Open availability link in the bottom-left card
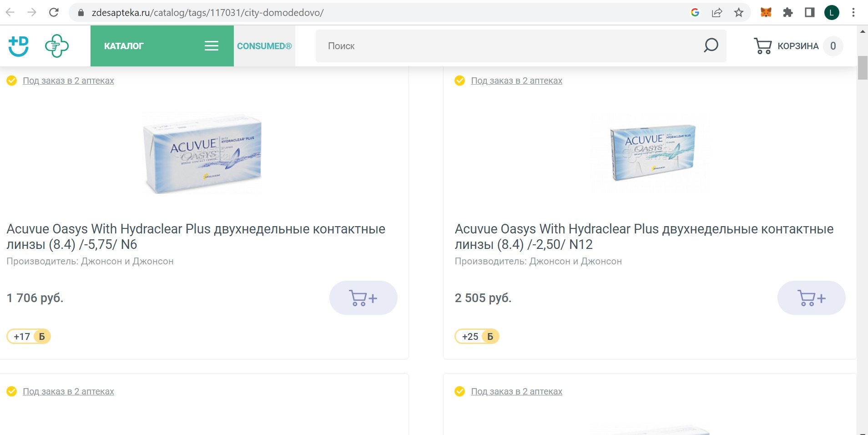The height and width of the screenshot is (435, 868). click(x=68, y=391)
